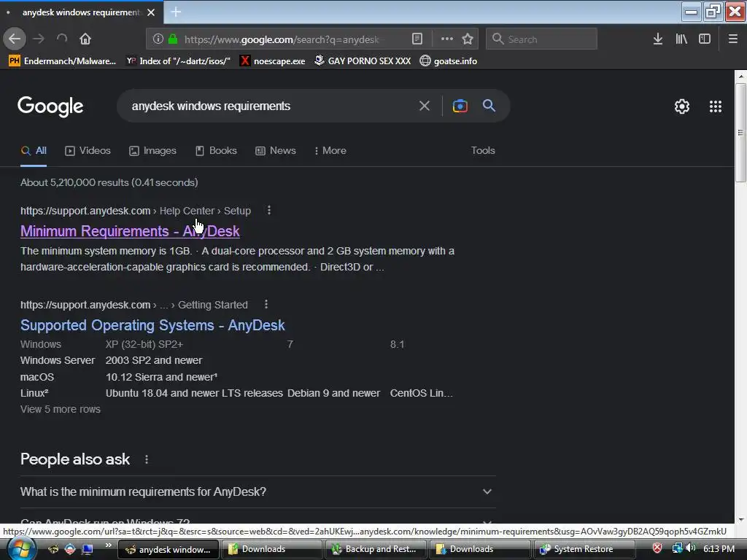The height and width of the screenshot is (560, 747).
Task: Click the browser forward arrow
Action: (x=39, y=39)
